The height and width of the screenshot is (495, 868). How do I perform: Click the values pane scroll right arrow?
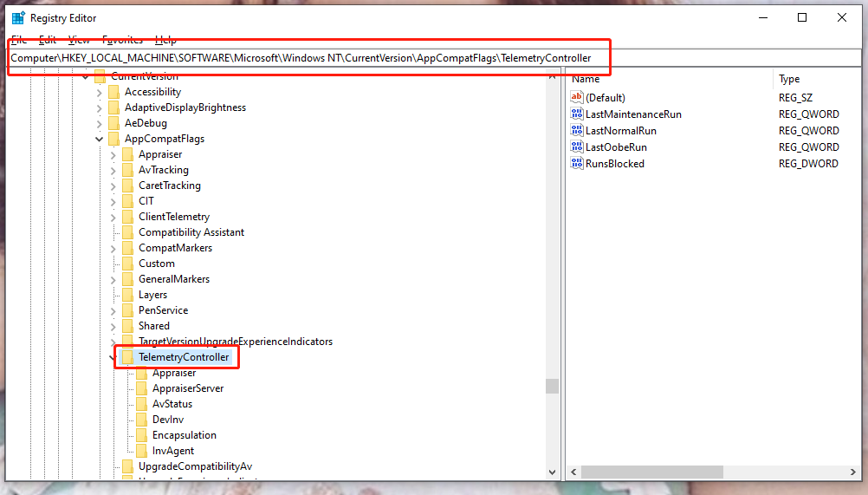tap(852, 472)
